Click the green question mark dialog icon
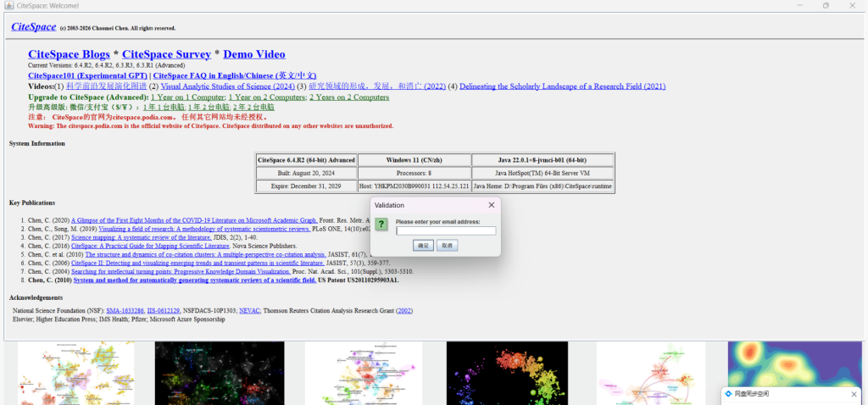Screen dimensions: 868x405 (382, 225)
